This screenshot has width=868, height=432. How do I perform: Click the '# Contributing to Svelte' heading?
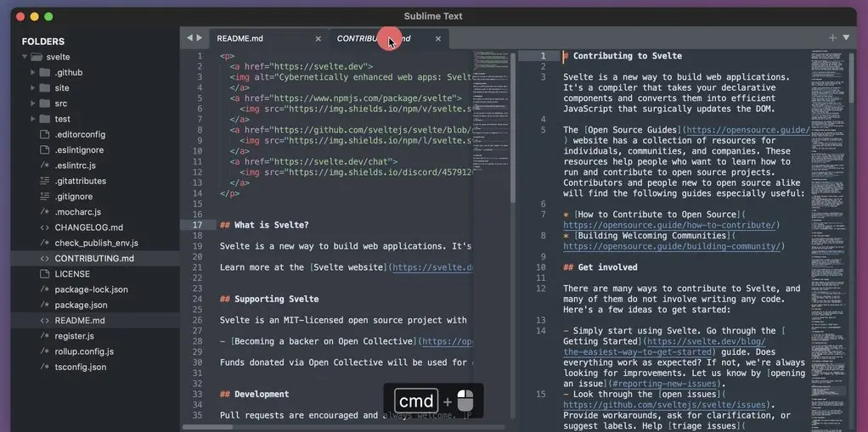(623, 56)
